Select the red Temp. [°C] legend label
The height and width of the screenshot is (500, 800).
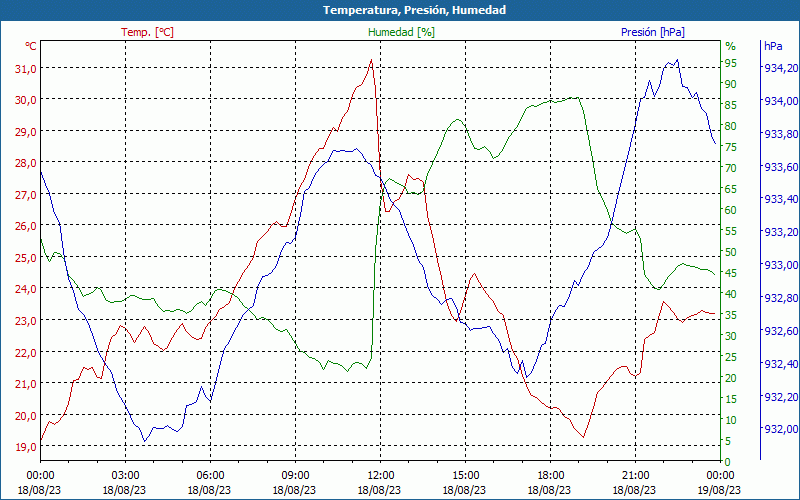point(147,32)
